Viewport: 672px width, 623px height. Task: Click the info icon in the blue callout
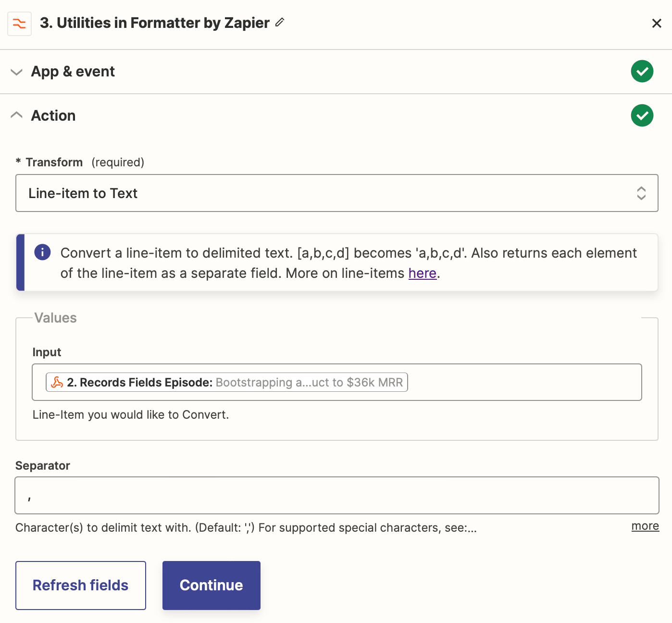(x=42, y=252)
